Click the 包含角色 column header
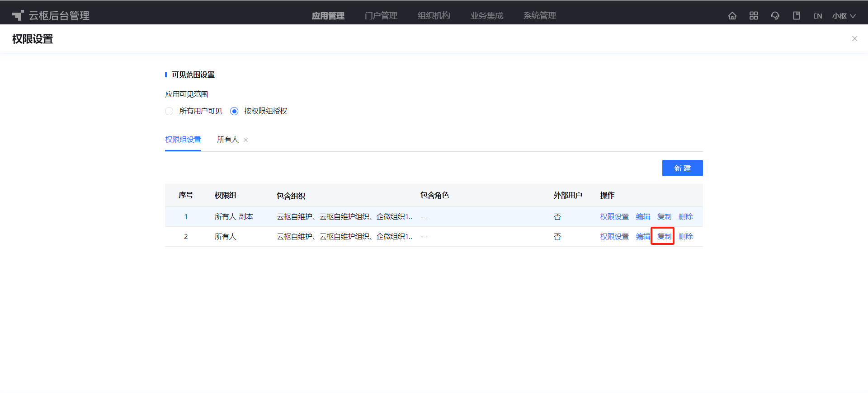Screen dimensions: 868x393 tap(434, 195)
